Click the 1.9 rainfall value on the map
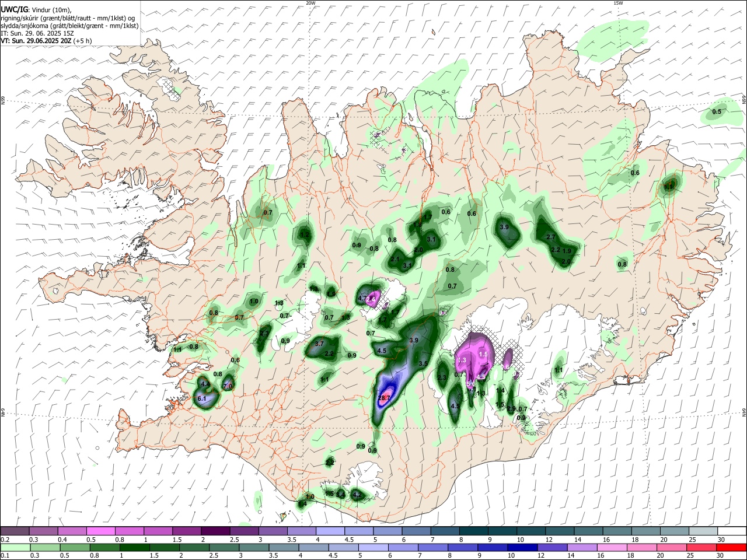The width and height of the screenshot is (747, 560). (x=567, y=251)
